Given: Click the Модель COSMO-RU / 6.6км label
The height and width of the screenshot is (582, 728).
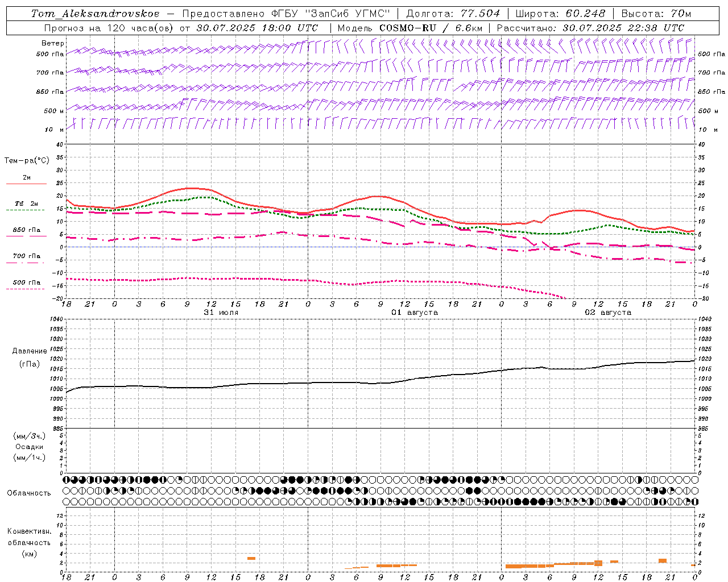Looking at the screenshot, I should coord(410,28).
